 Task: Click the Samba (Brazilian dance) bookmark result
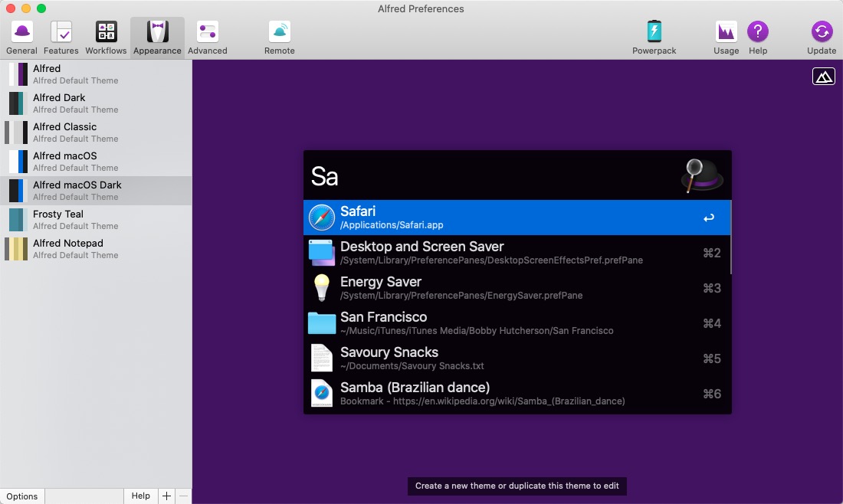(517, 394)
